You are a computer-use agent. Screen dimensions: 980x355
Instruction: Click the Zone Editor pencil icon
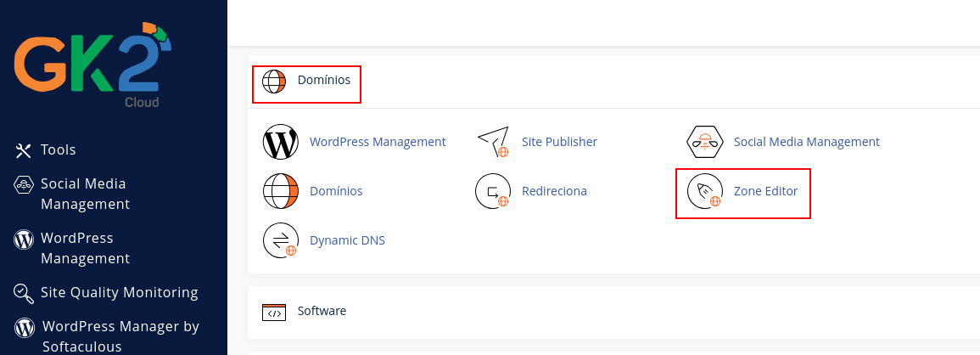pyautogui.click(x=705, y=191)
